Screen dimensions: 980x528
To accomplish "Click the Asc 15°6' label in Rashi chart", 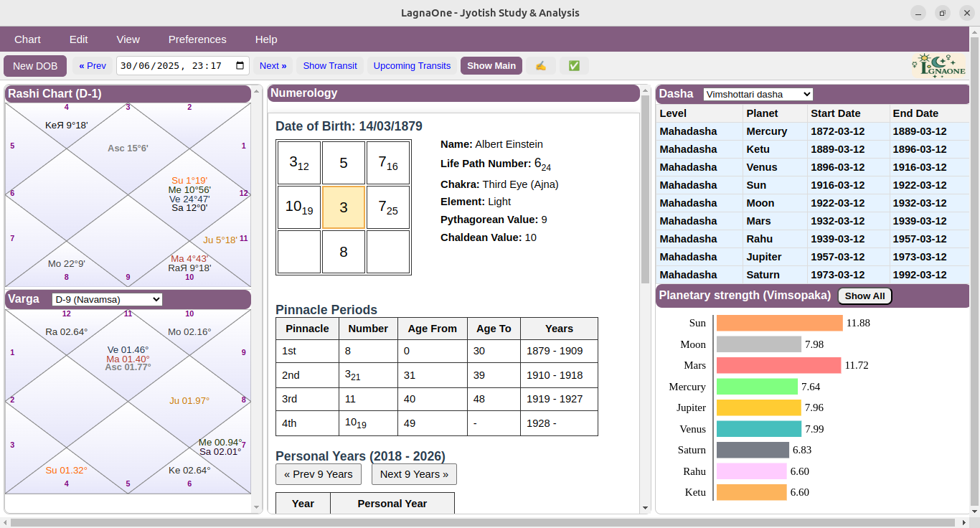I will (128, 148).
